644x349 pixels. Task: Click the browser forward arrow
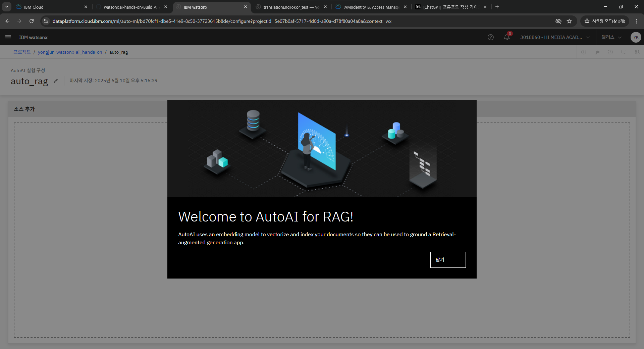19,21
